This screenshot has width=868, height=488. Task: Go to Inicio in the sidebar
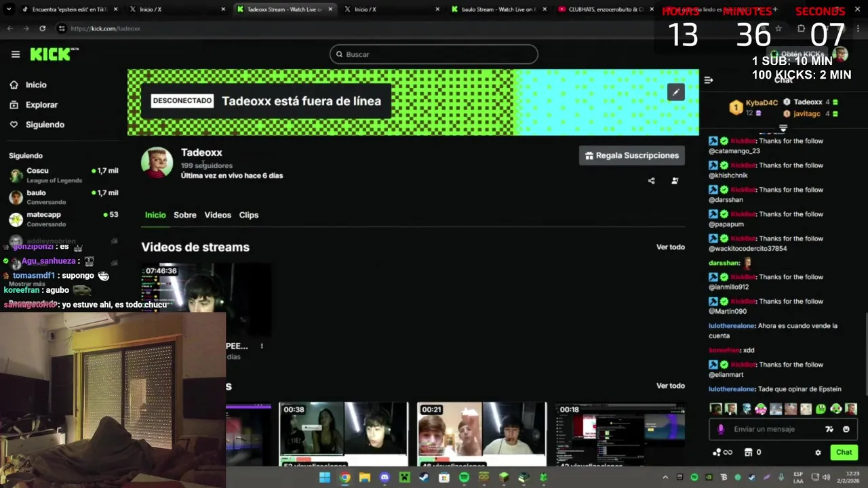pyautogui.click(x=28, y=85)
